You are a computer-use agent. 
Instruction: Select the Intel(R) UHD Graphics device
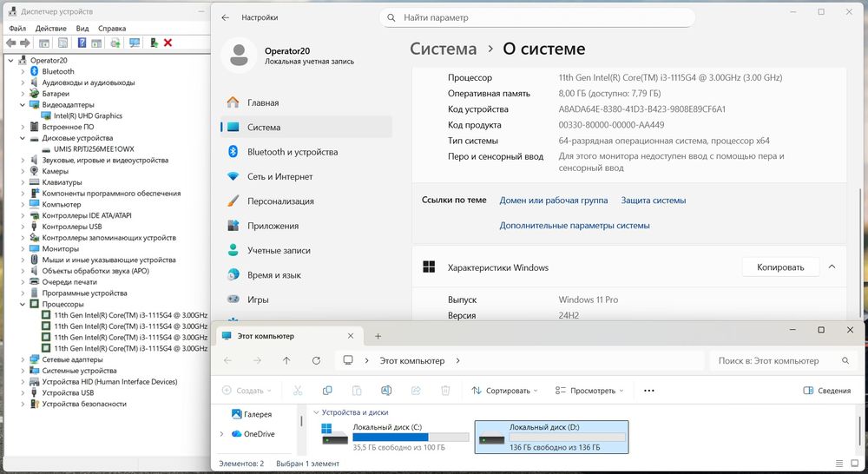pyautogui.click(x=88, y=115)
